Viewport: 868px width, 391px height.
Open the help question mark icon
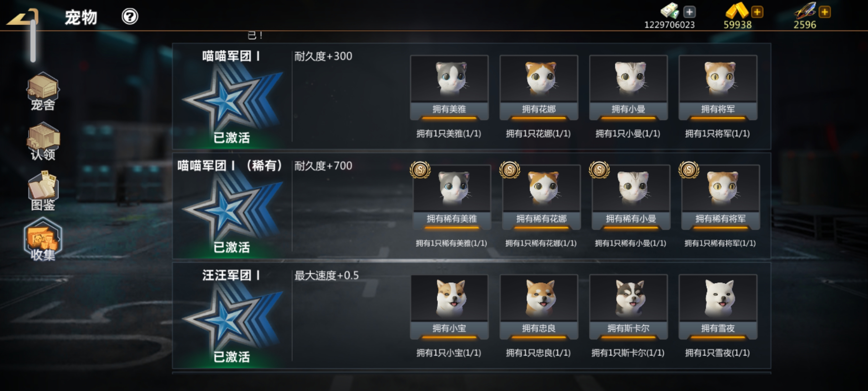point(130,16)
